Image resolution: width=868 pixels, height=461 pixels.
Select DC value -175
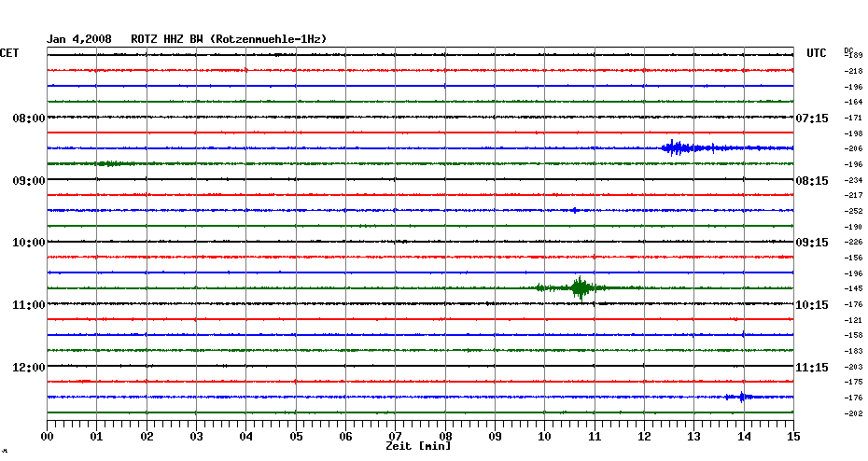click(854, 382)
